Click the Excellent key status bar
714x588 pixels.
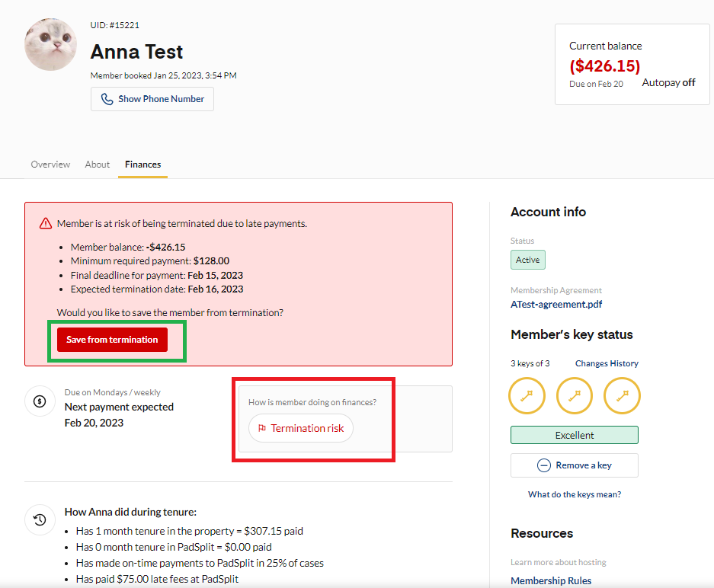[x=575, y=435]
